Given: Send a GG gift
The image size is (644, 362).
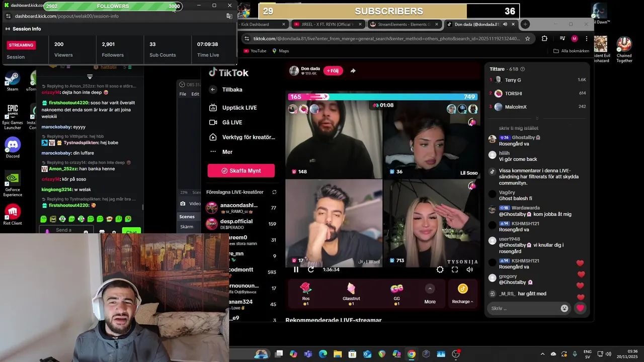Looking at the screenshot, I should coord(396,294).
